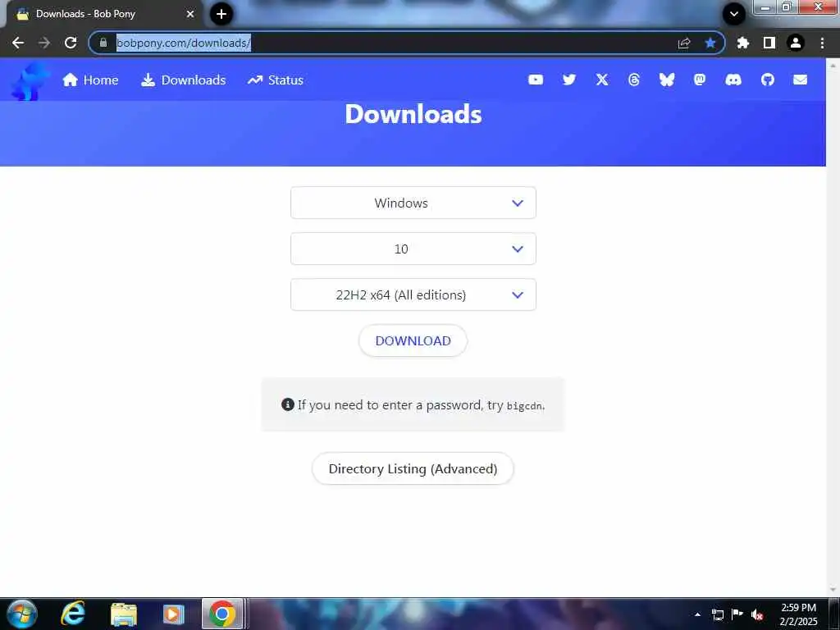Screen dimensions: 840x630
Task: Show hidden tray icons arrow
Action: point(697,614)
